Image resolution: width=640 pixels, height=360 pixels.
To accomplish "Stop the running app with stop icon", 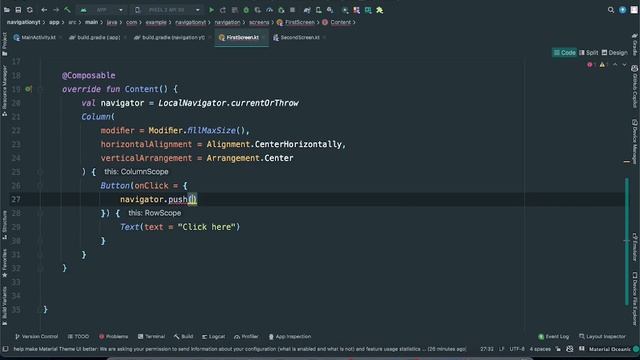I will pyautogui.click(x=293, y=10).
